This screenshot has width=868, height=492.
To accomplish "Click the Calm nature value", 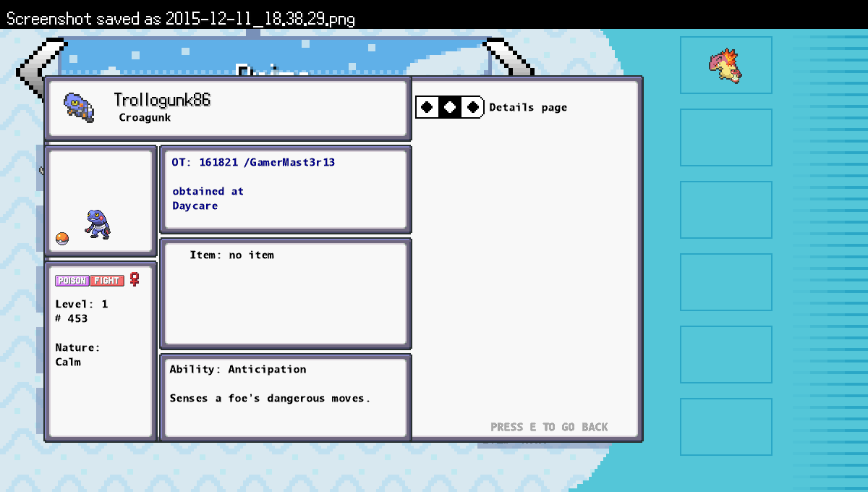I will tap(68, 362).
